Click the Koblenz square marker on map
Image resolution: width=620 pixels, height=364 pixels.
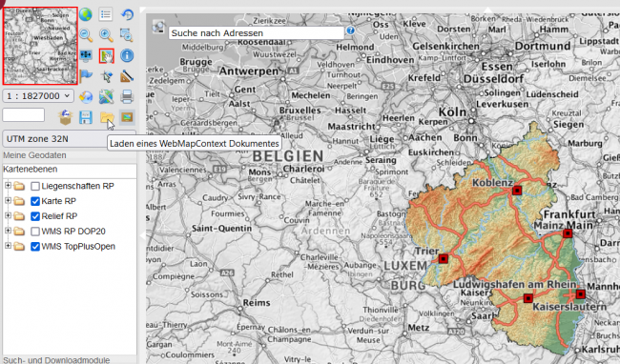coord(517,191)
